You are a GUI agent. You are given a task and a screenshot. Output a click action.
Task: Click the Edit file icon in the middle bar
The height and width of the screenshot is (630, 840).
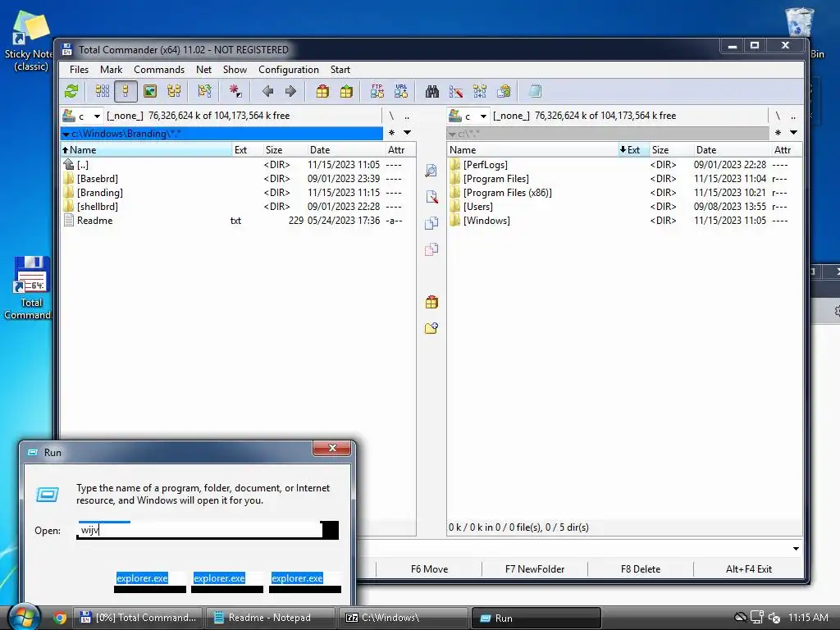click(431, 197)
